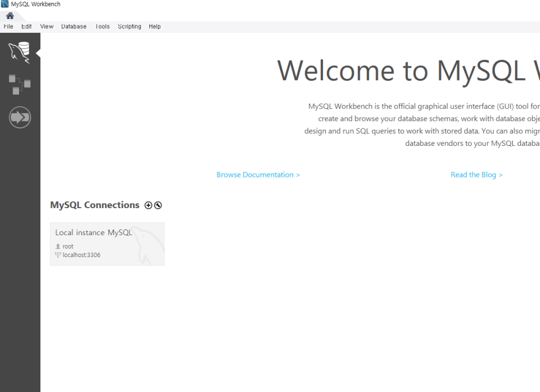Click the localhost:3306 host label

[x=81, y=255]
